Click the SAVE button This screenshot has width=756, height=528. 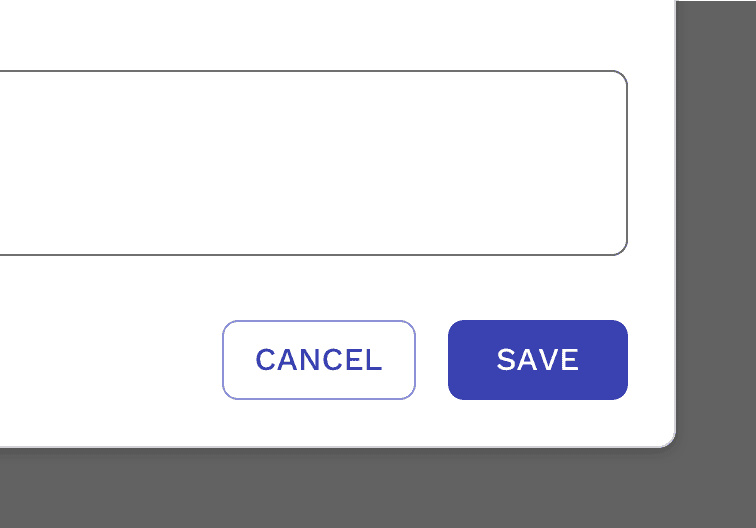point(537,360)
